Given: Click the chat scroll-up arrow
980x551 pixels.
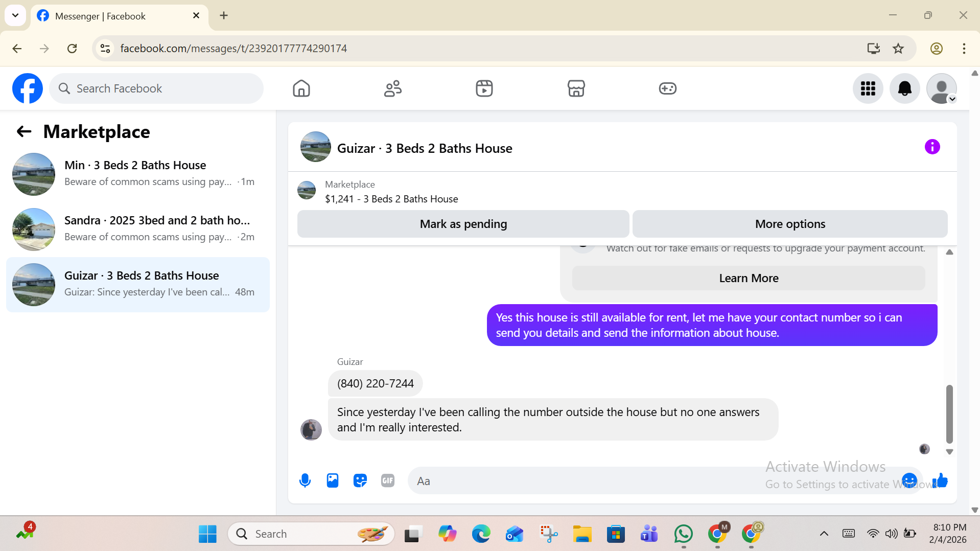Looking at the screenshot, I should 949,252.
